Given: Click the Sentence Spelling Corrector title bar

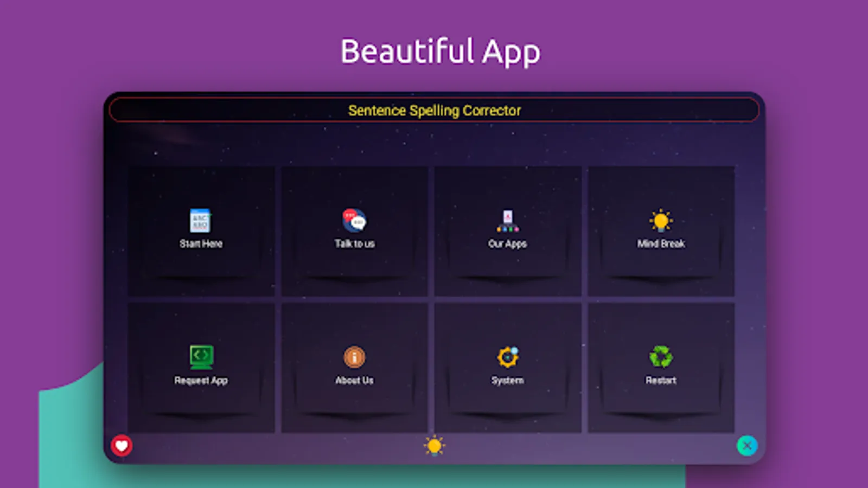Looking at the screenshot, I should click(434, 110).
